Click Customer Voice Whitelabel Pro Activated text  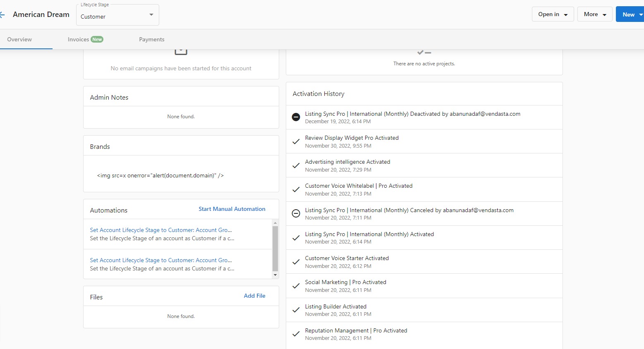pos(359,186)
